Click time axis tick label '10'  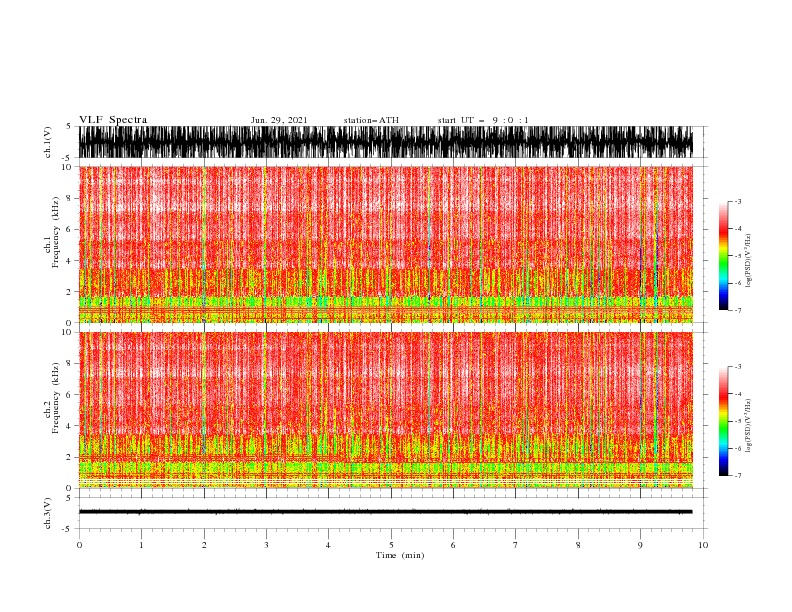[703, 545]
